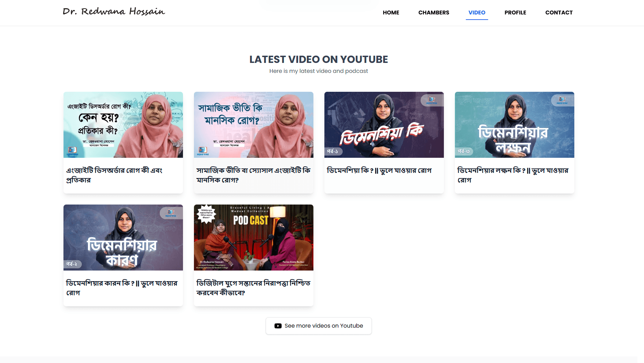Open the PROFILE navigation link

[x=515, y=13]
